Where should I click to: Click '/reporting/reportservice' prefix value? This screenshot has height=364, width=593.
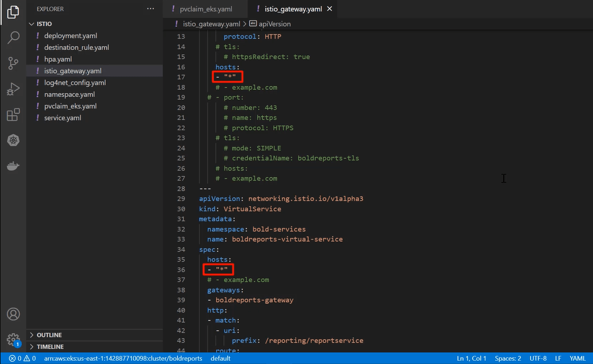click(314, 340)
